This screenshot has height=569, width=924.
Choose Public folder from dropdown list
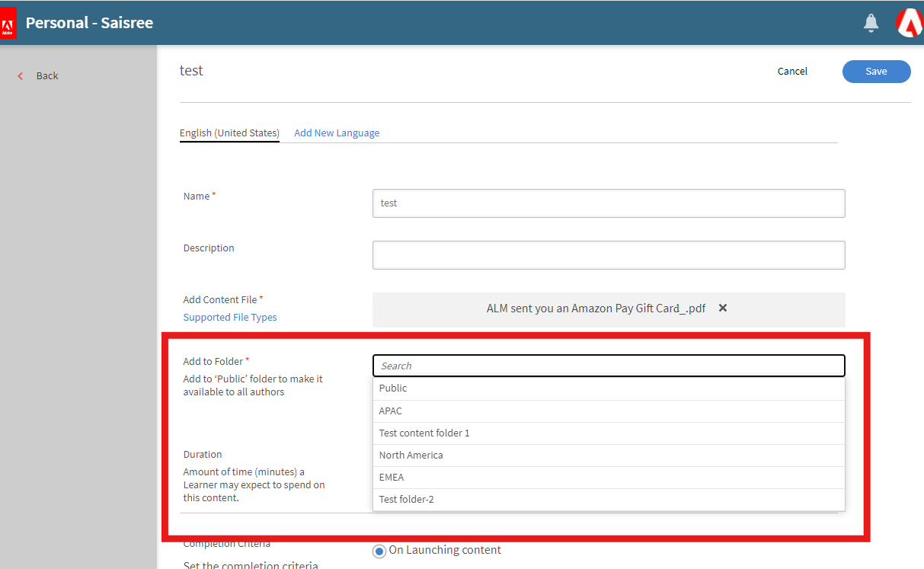[393, 388]
